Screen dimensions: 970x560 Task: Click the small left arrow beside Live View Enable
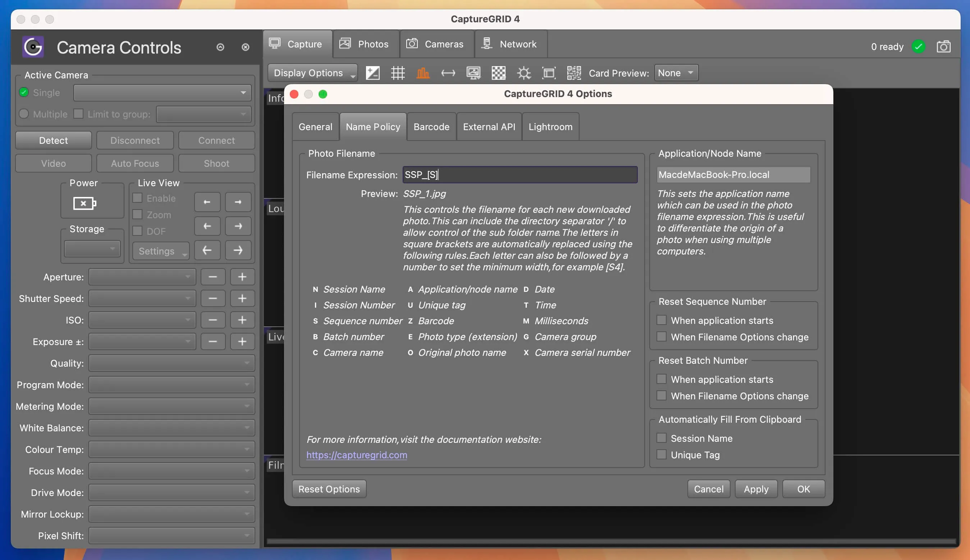[207, 202]
